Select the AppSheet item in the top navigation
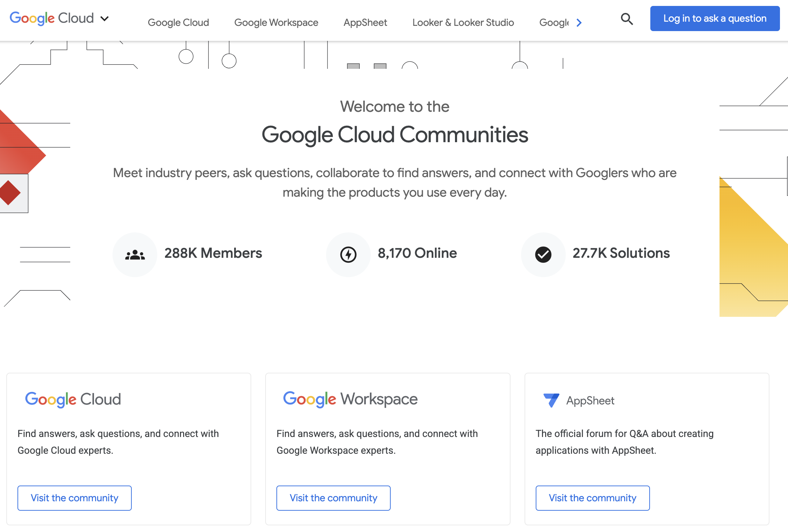788x532 pixels. click(365, 22)
